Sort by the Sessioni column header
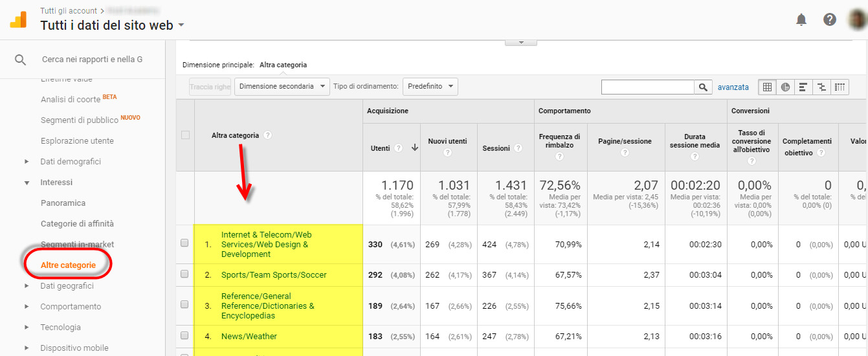The width and height of the screenshot is (868, 356). coord(496,148)
